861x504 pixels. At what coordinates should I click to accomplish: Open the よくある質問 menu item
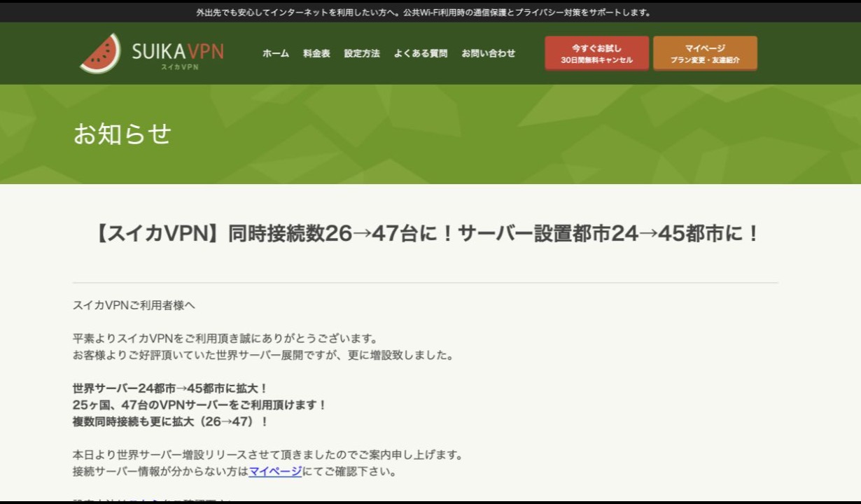421,53
